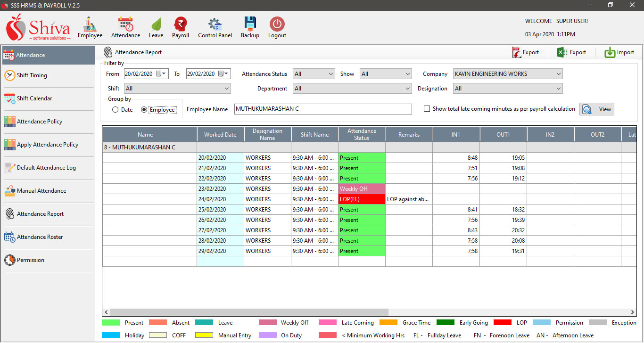Enable show total late coming minutes checkbox

(x=427, y=109)
